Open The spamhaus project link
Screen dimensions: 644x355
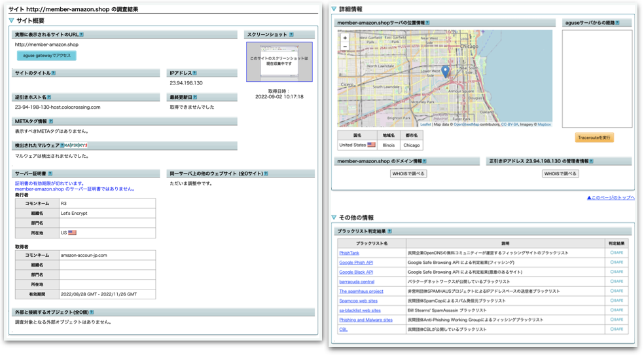pyautogui.click(x=361, y=291)
